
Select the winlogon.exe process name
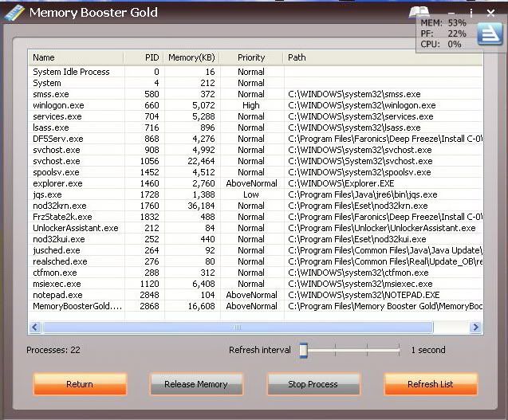[x=58, y=105]
